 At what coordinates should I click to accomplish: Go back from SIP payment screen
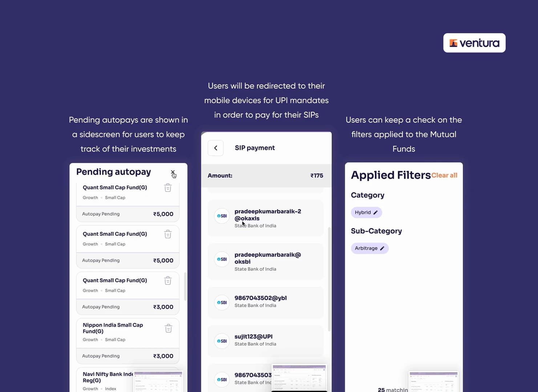[x=215, y=148]
